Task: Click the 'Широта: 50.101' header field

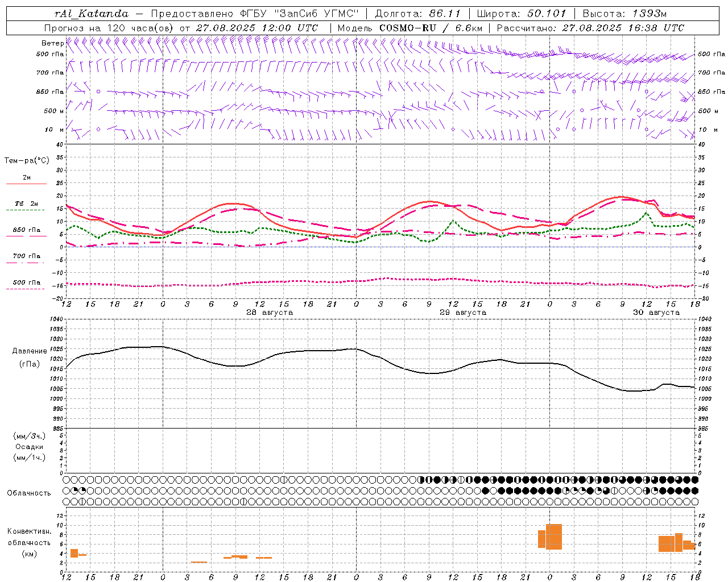Action: click(522, 14)
